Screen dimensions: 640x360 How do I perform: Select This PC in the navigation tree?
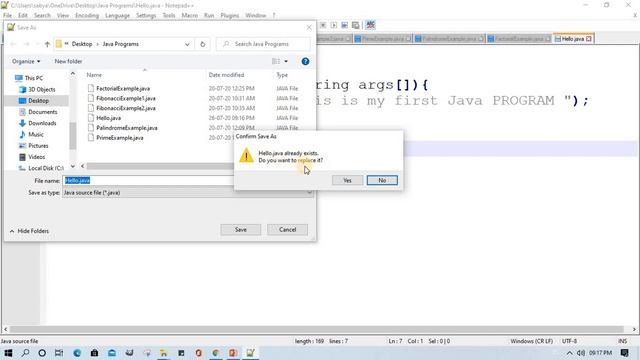[x=33, y=78]
